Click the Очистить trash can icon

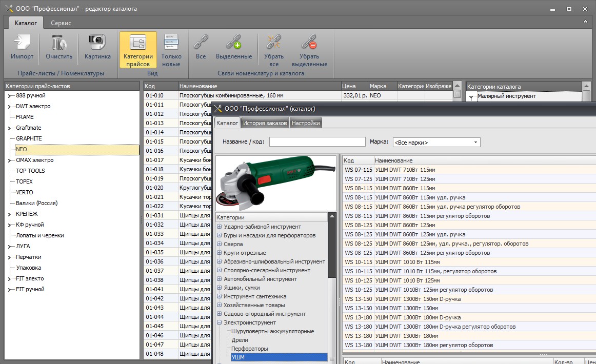click(58, 42)
